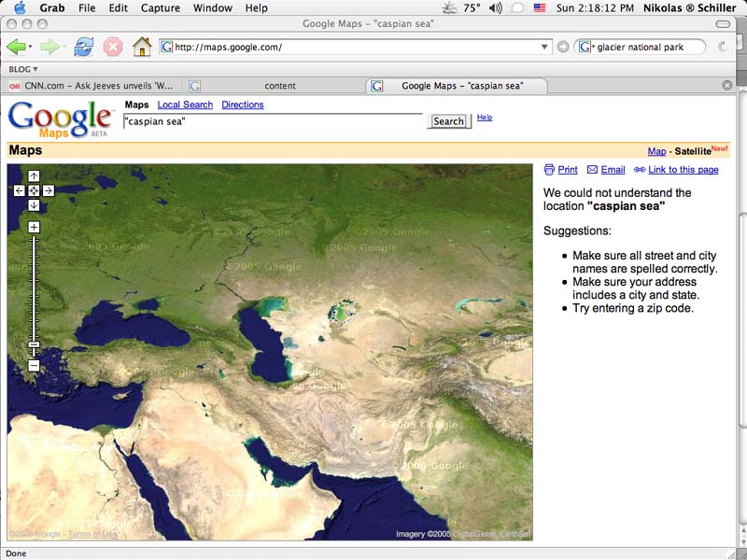Open the Grab application menu
Viewport: 747px width, 560px height.
click(x=52, y=7)
